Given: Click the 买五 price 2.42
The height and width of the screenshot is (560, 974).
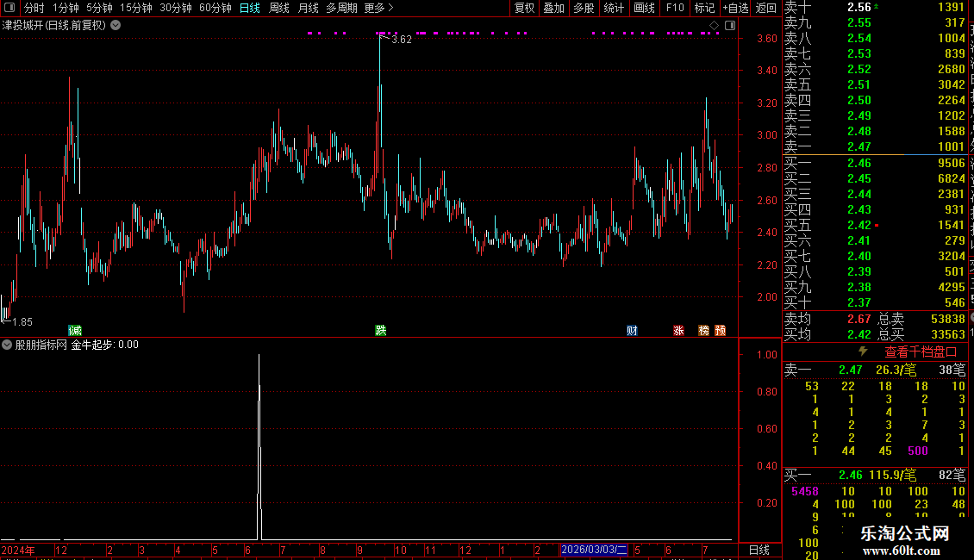Looking at the screenshot, I should pyautogui.click(x=859, y=225).
